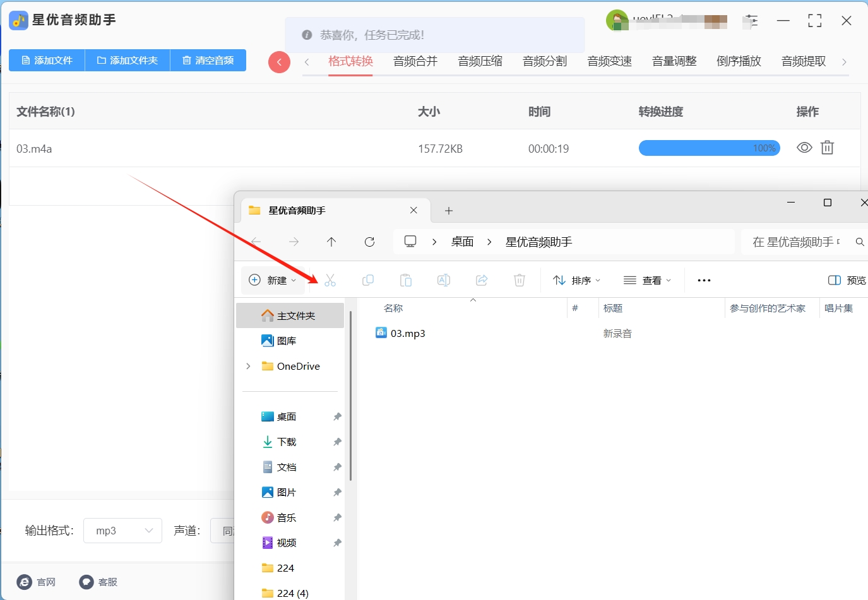This screenshot has height=600, width=868.
Task: Sort by the 名称 column header
Action: [393, 308]
